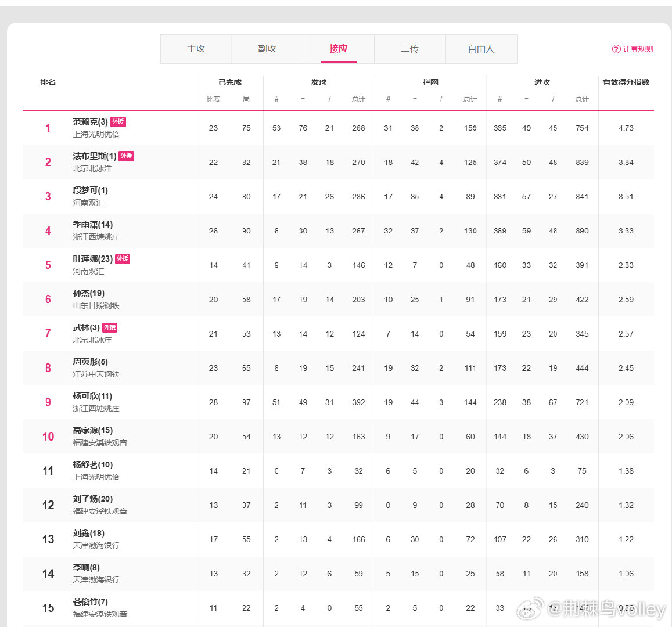Open the 计算规则 link
672x627 pixels.
click(638, 49)
